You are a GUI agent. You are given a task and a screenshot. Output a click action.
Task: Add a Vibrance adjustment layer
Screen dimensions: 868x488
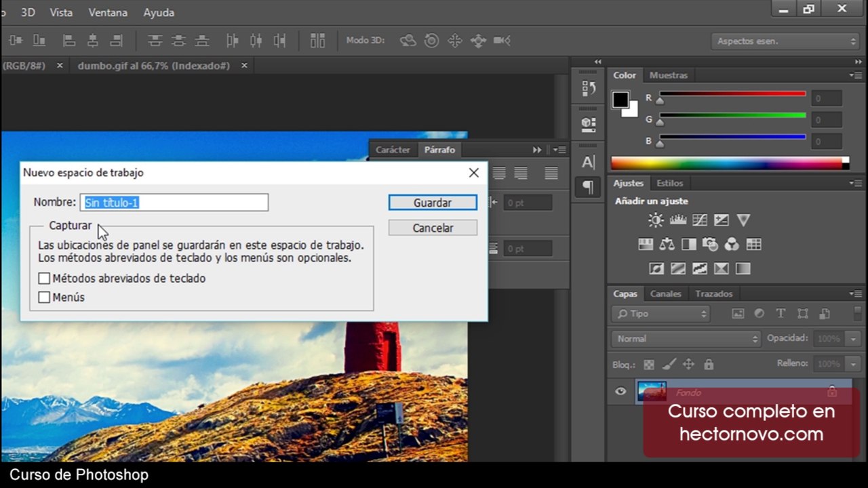click(x=743, y=220)
